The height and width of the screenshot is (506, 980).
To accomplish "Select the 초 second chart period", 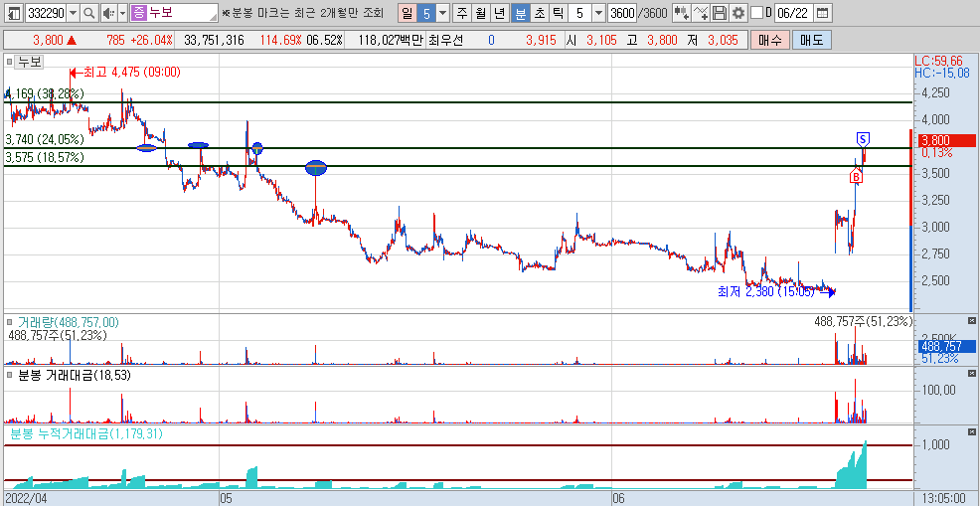I will (538, 13).
